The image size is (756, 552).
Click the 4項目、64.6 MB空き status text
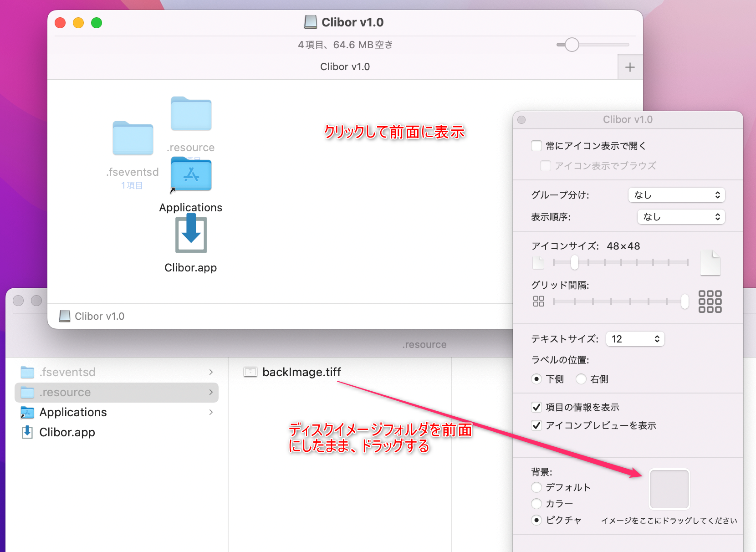click(345, 45)
